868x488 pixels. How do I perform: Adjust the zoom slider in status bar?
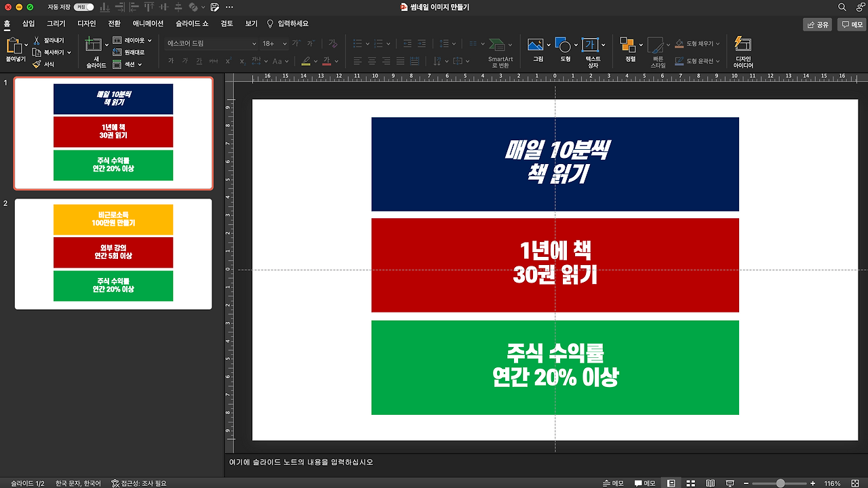780,483
